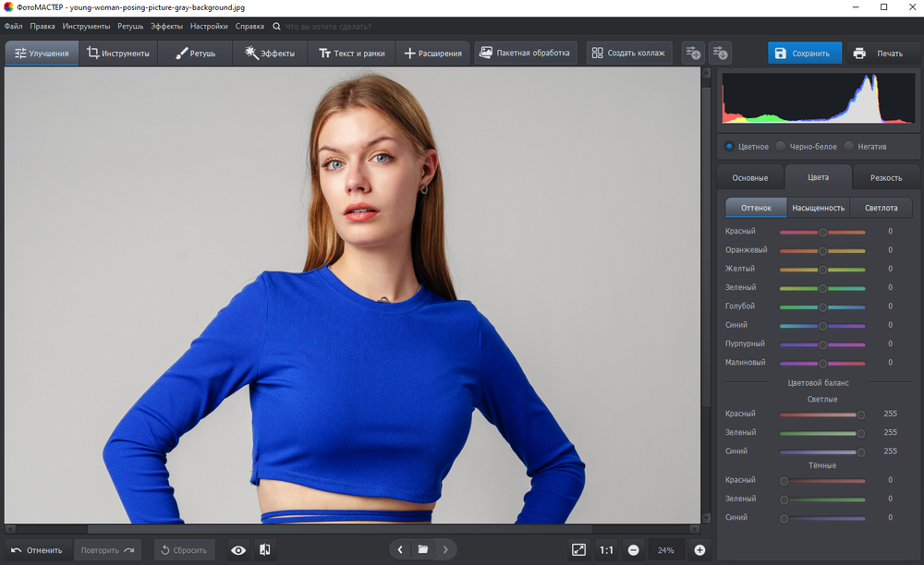This screenshot has width=924, height=565.
Task: Click the Зеленый hue slider
Action: (x=822, y=288)
